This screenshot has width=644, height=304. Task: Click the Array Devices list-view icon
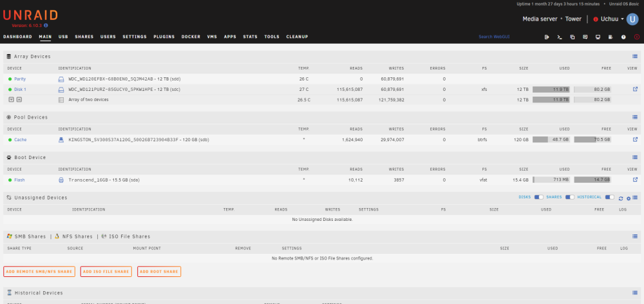(635, 56)
